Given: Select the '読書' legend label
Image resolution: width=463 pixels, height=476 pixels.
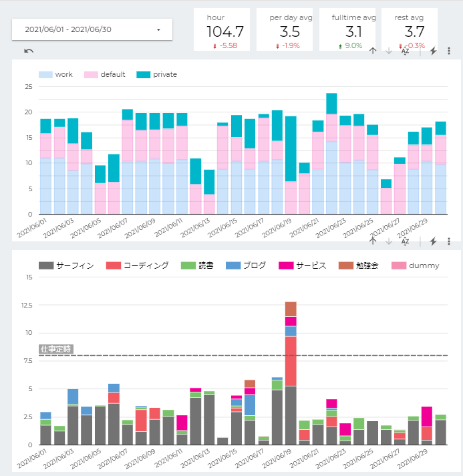Looking at the screenshot, I should click(x=206, y=265).
